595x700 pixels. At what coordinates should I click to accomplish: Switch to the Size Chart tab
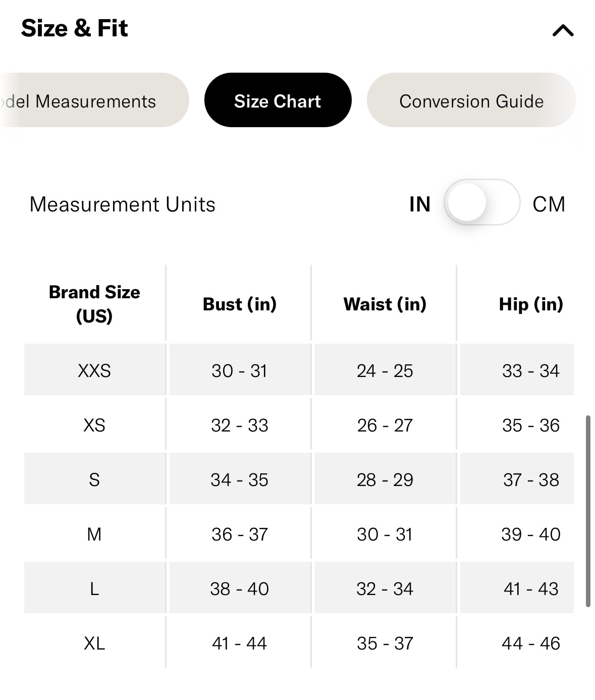tap(278, 100)
